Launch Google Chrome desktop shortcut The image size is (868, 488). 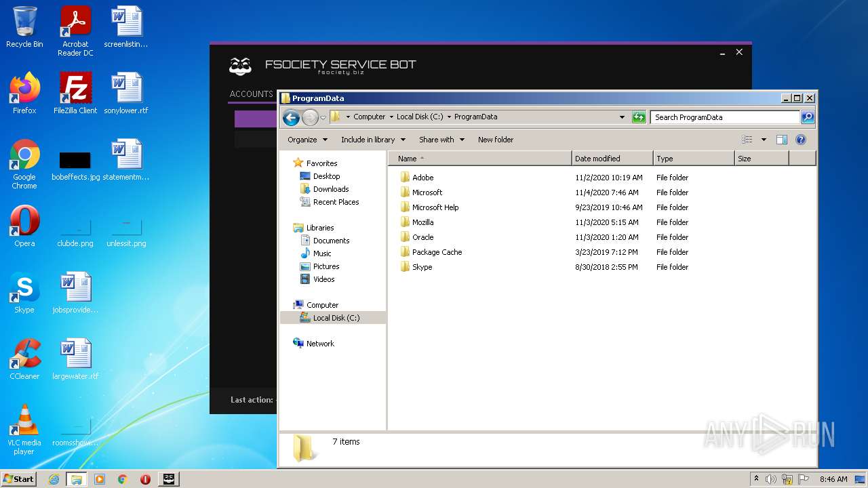[x=24, y=164]
